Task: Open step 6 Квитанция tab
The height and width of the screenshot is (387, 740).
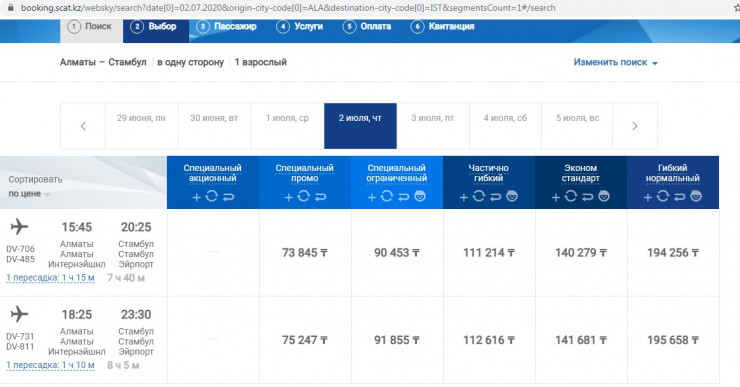Action: 443,26
